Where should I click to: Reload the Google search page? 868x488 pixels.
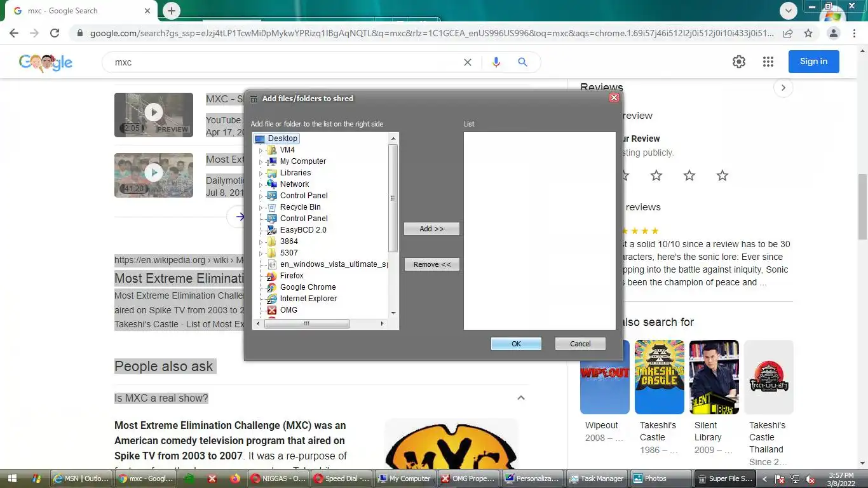pyautogui.click(x=55, y=33)
